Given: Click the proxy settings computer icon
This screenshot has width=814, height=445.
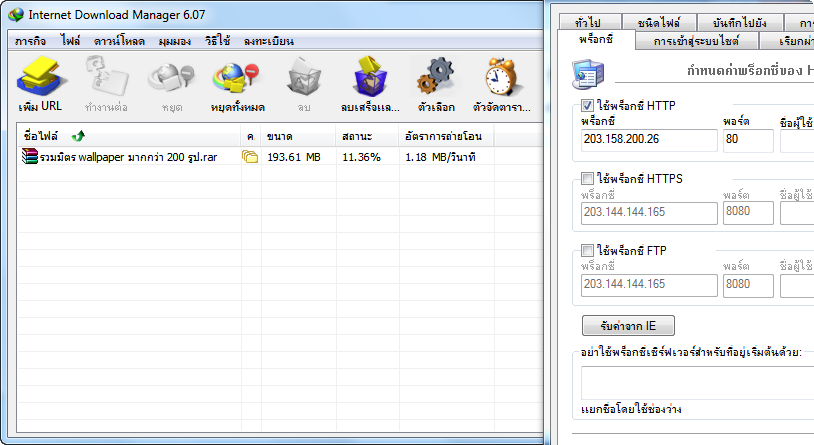Looking at the screenshot, I should tap(588, 74).
